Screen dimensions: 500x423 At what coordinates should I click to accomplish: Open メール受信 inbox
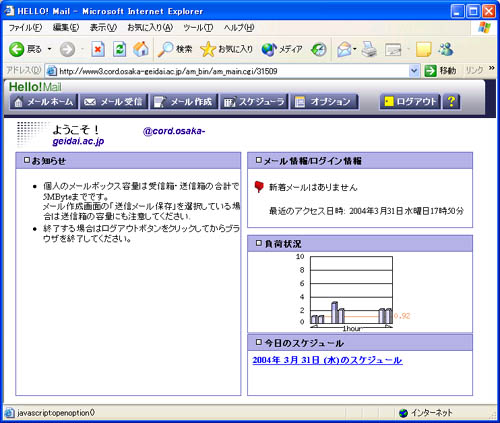point(114,102)
